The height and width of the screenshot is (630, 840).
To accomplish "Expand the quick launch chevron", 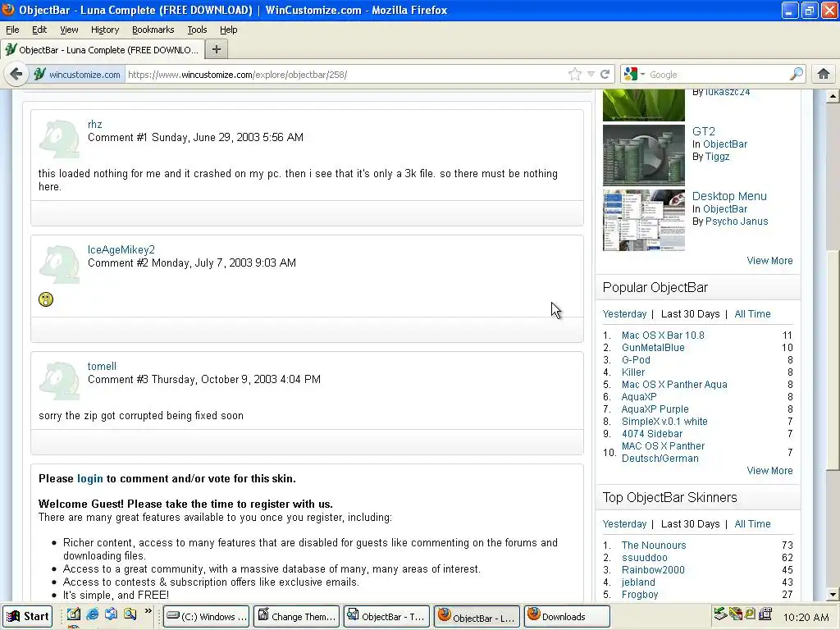I will (148, 611).
